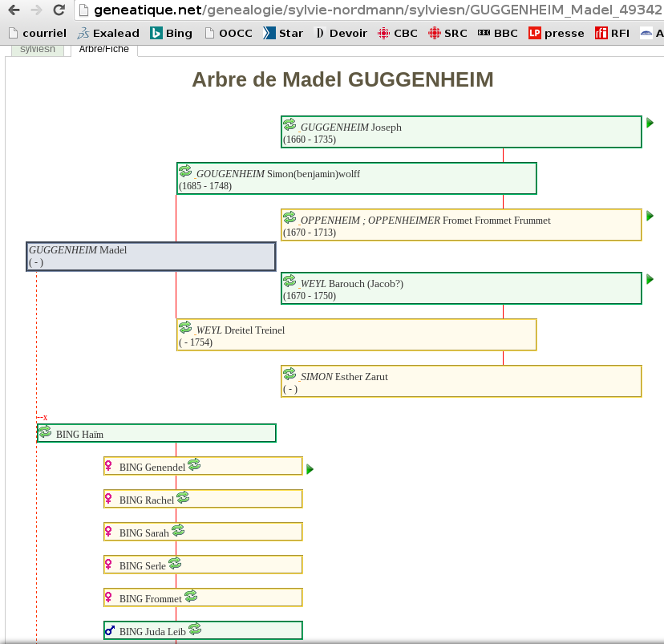Open BING Sarah's record
The image size is (664, 644).
[144, 533]
